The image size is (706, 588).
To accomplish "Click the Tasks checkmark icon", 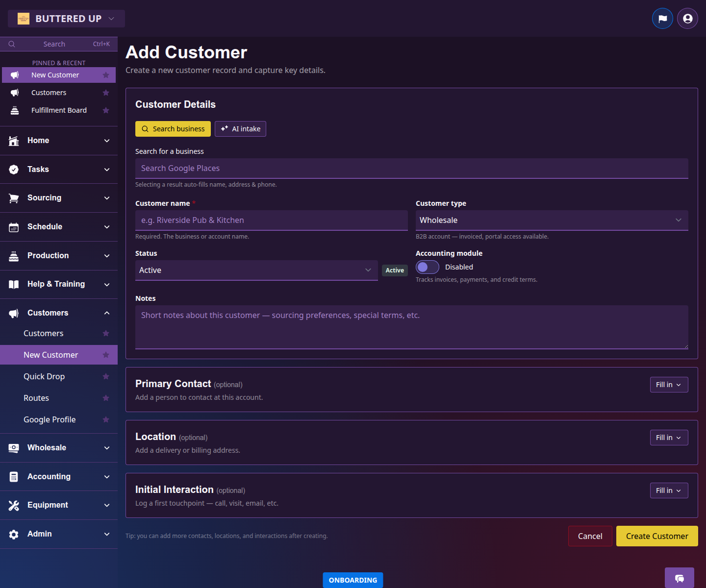I will [x=14, y=169].
